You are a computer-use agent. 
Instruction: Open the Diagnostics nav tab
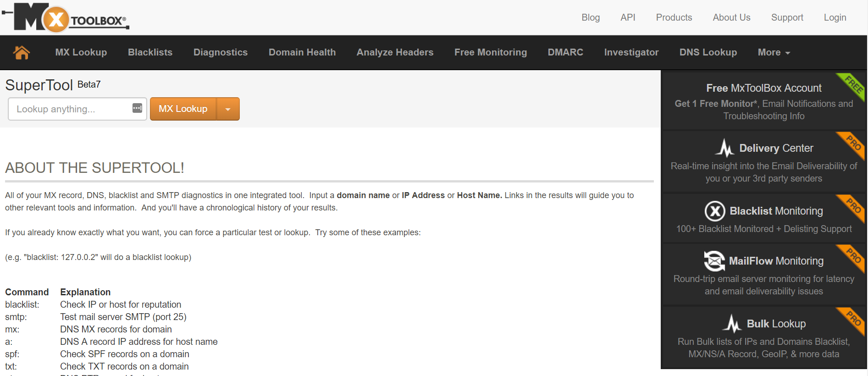221,52
